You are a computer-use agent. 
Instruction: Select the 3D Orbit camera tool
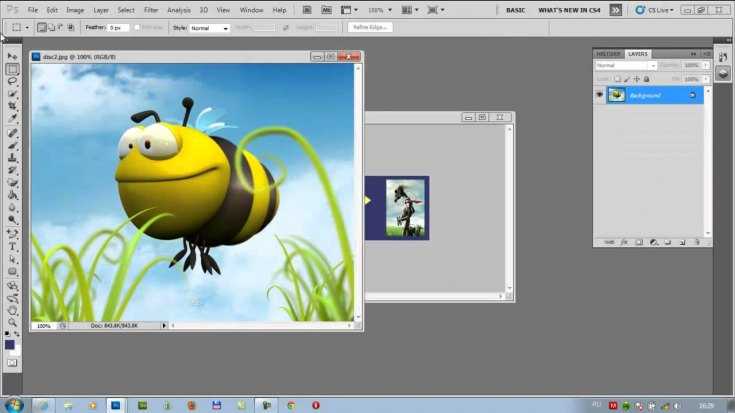[12, 298]
